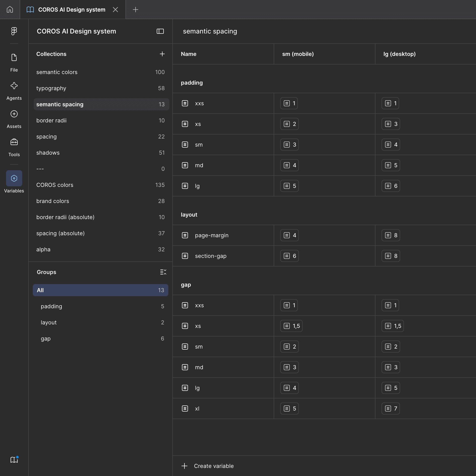This screenshot has height=476, width=476.
Task: Edit page-margin mobile value 4
Action: click(x=290, y=235)
